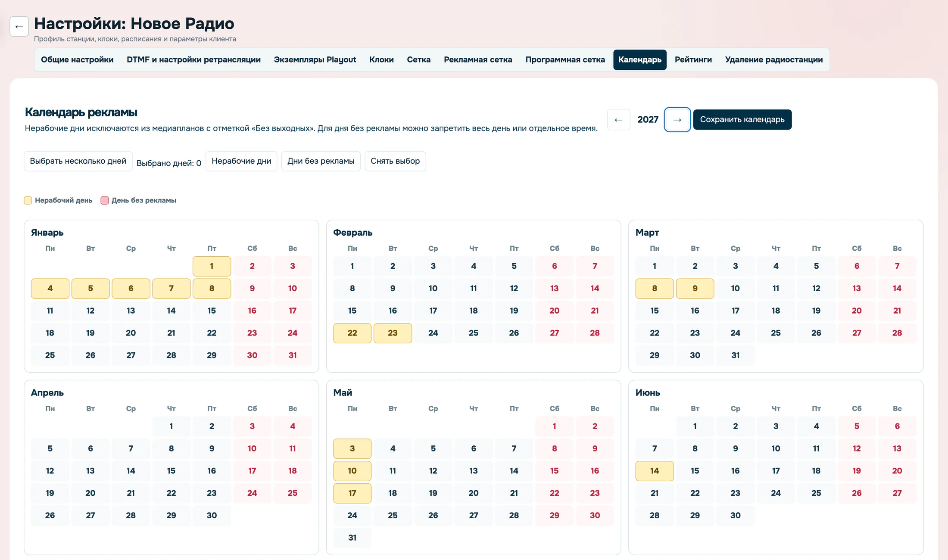Open Удаление радиостанции tab

click(774, 59)
